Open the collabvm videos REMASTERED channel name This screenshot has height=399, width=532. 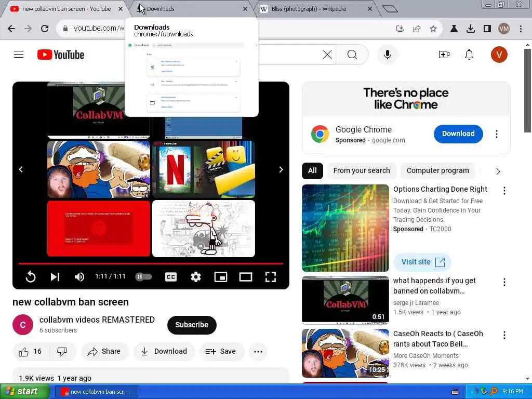[97, 320]
